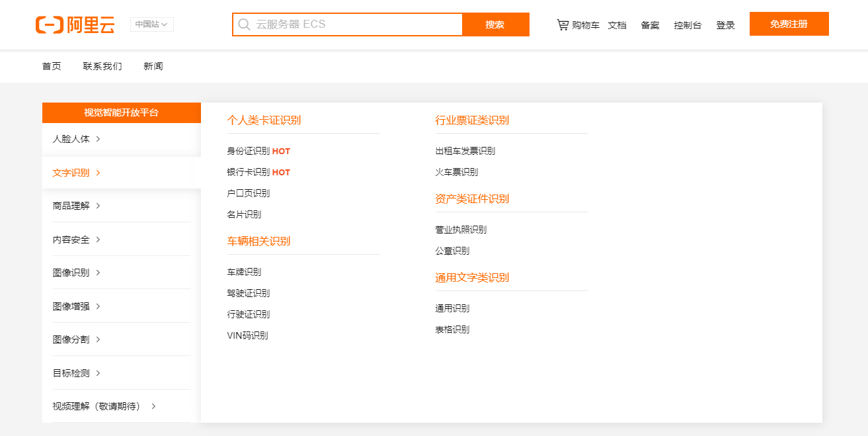Expand the 图像识别 category

pos(122,273)
